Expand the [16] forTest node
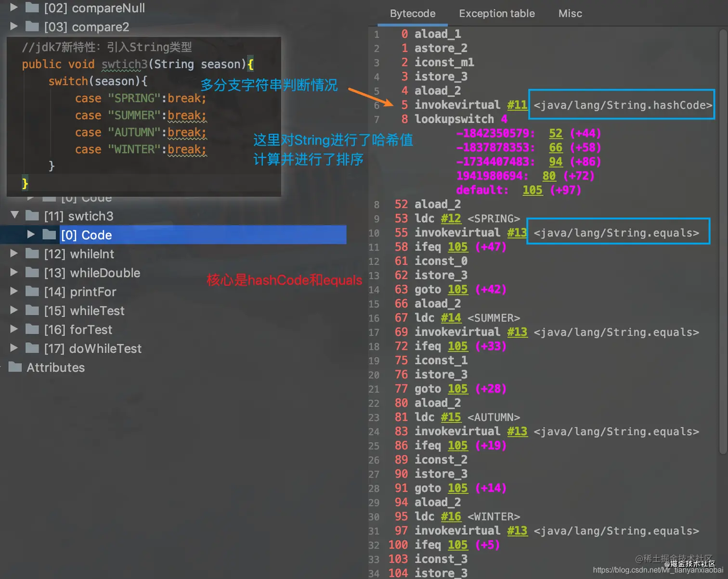This screenshot has height=579, width=728. click(x=14, y=329)
